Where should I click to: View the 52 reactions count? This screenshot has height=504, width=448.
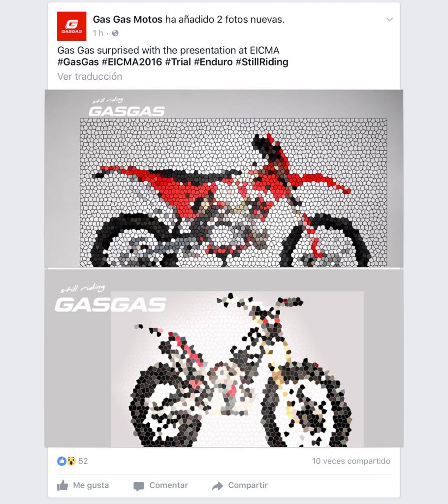coord(83,461)
